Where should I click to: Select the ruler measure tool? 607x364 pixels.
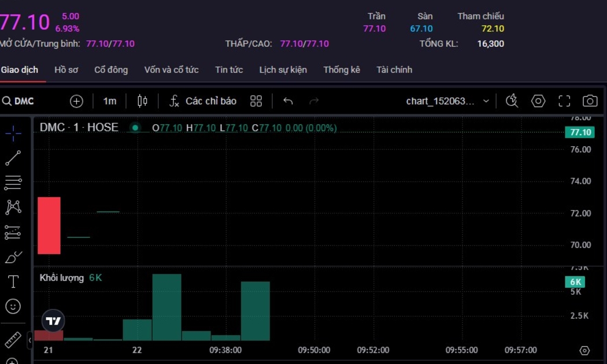coord(13,340)
